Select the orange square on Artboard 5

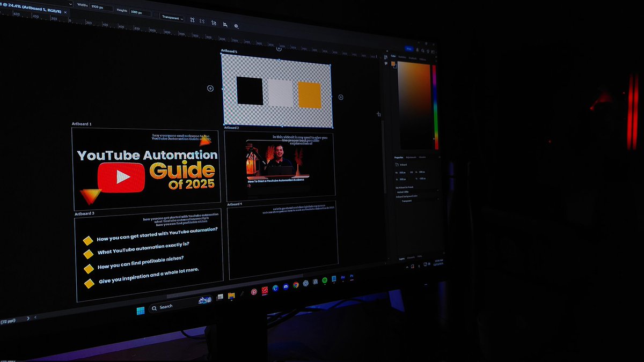point(309,95)
